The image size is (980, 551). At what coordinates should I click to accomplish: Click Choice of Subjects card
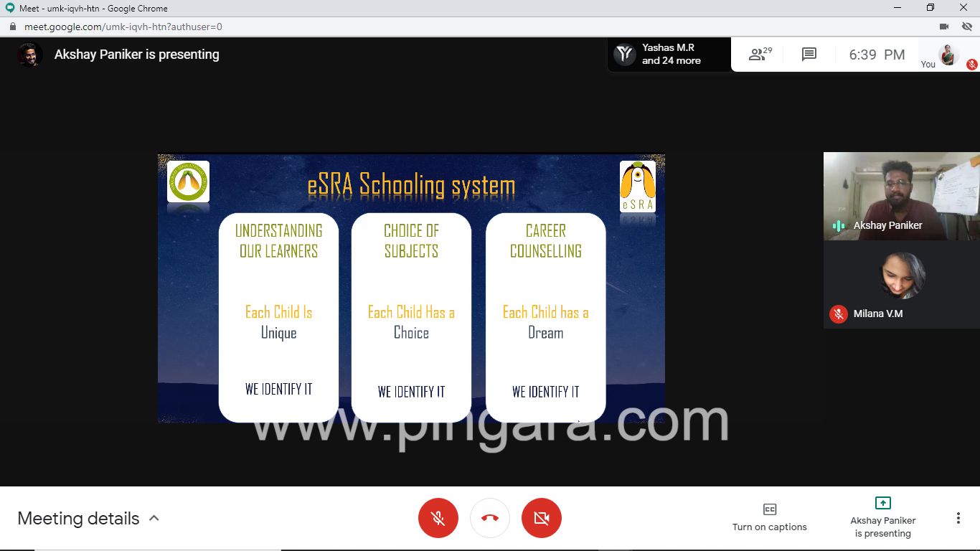pos(411,317)
